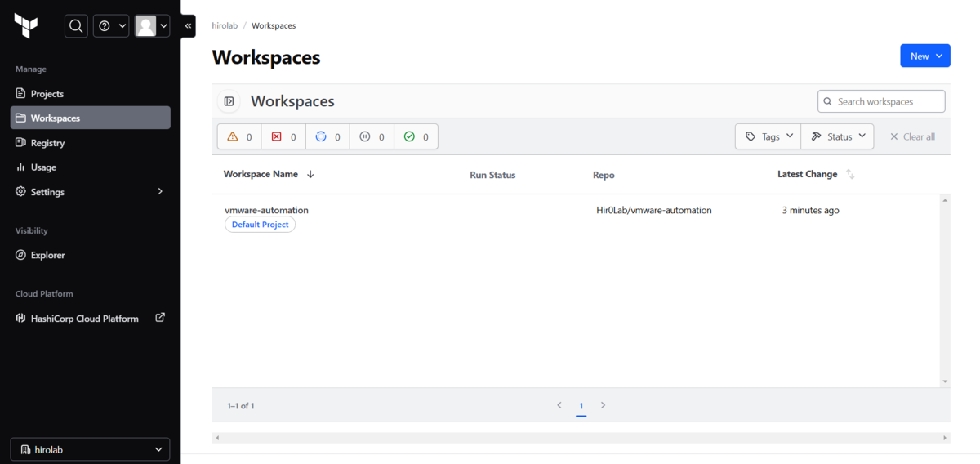This screenshot has width=980, height=464.
Task: Open the Status filter dropdown
Action: (838, 136)
